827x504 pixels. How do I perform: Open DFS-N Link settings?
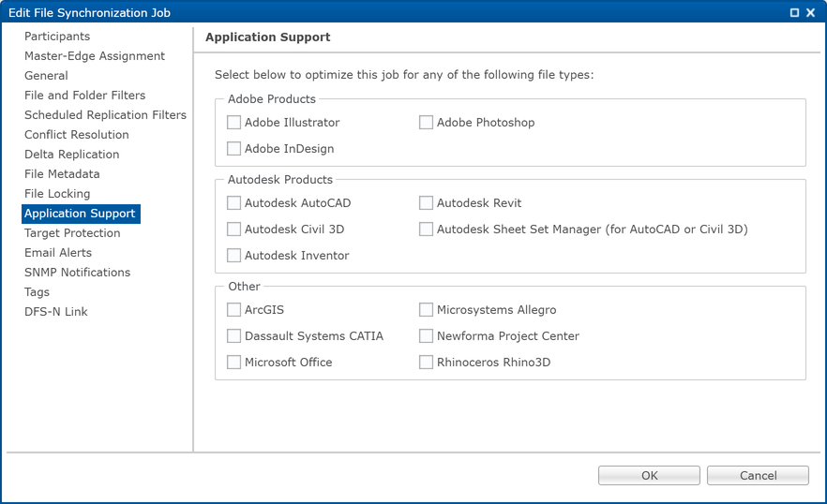tap(56, 312)
